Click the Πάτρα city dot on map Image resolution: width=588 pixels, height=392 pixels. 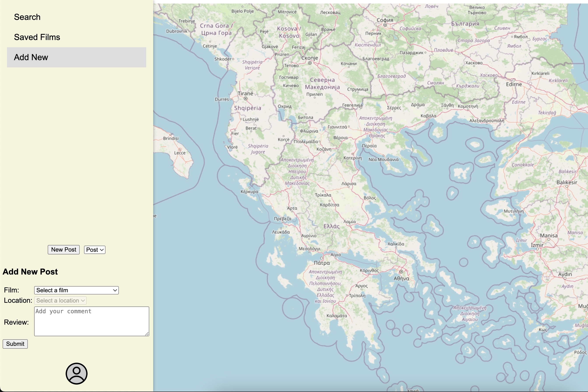tap(322, 258)
